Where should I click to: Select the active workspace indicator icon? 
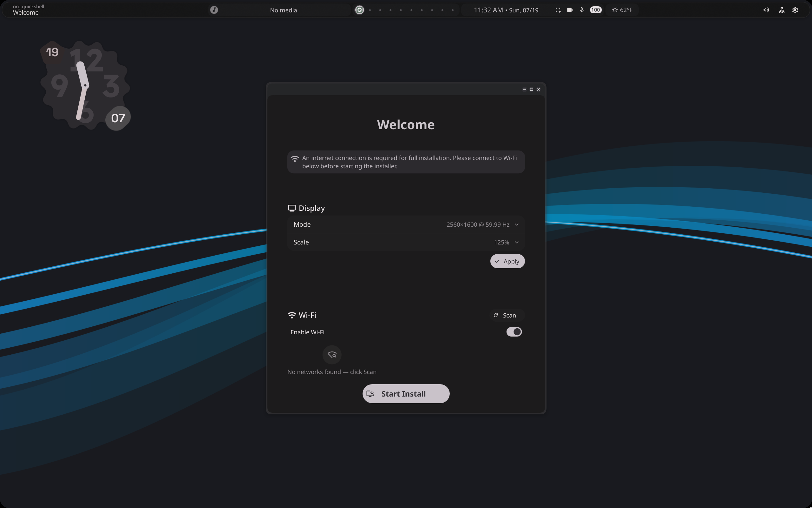click(359, 10)
